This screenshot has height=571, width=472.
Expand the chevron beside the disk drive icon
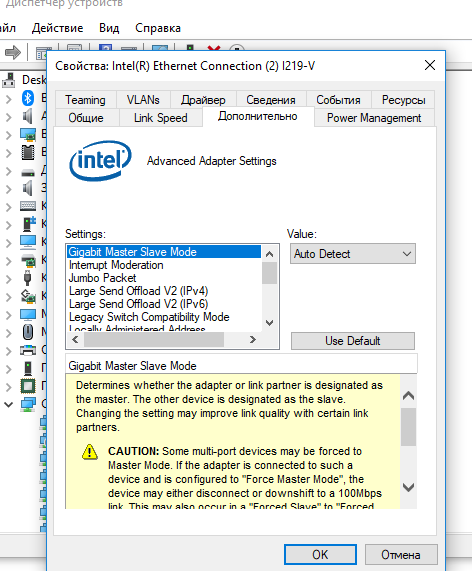coord(9,171)
